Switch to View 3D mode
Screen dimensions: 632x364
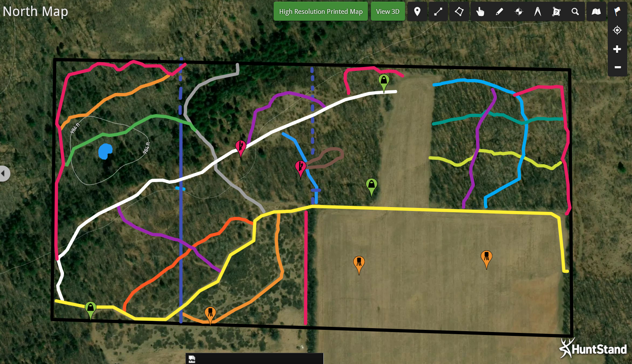pos(388,12)
